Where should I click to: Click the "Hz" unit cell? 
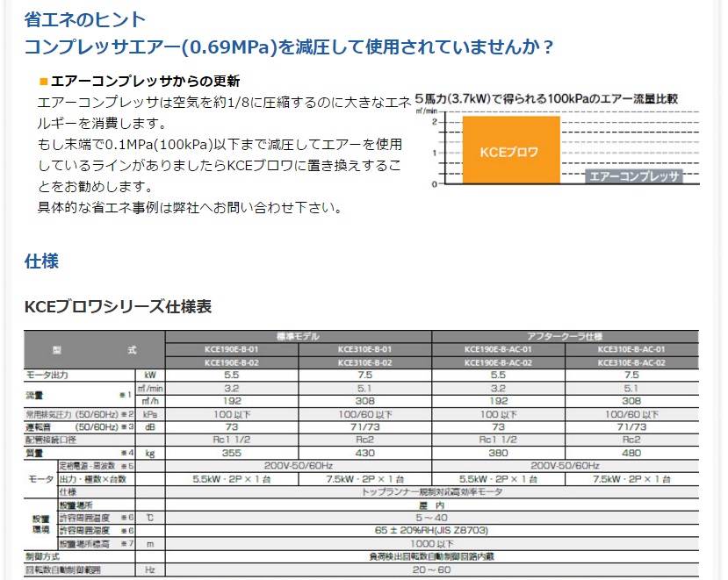(x=150, y=569)
